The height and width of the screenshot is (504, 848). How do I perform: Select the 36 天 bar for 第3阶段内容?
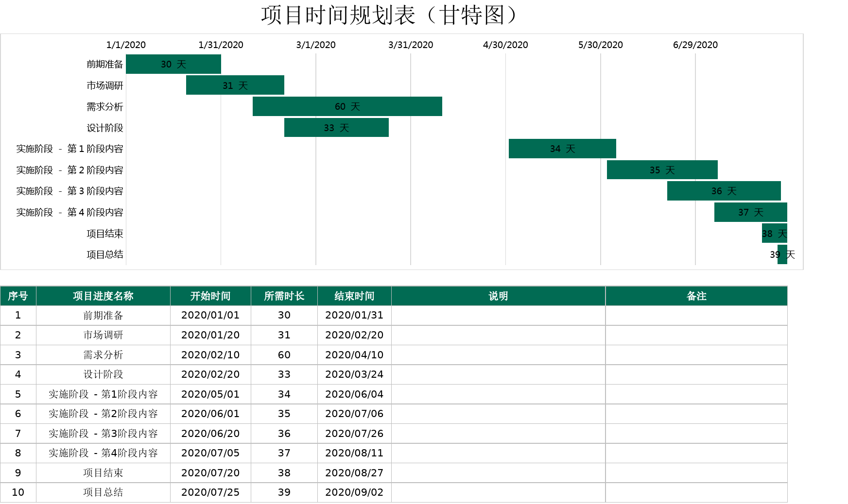tap(724, 191)
